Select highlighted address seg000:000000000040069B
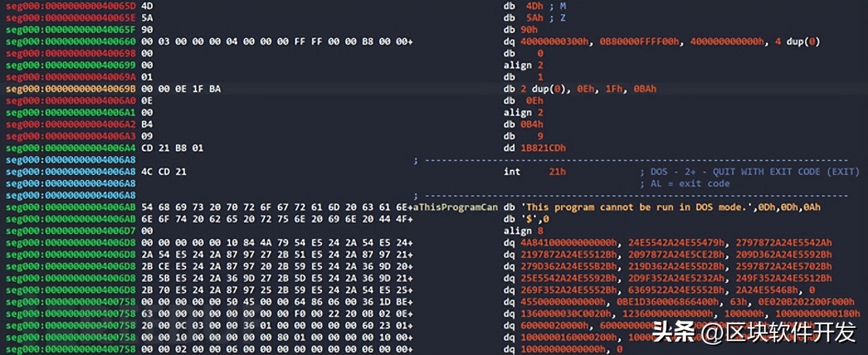Screen dimensions: 868x355 [70, 89]
